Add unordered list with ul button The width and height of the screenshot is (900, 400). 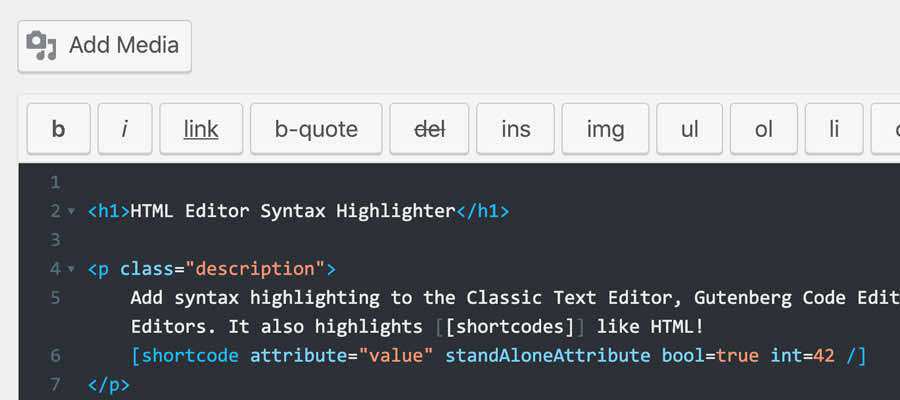[x=689, y=129]
